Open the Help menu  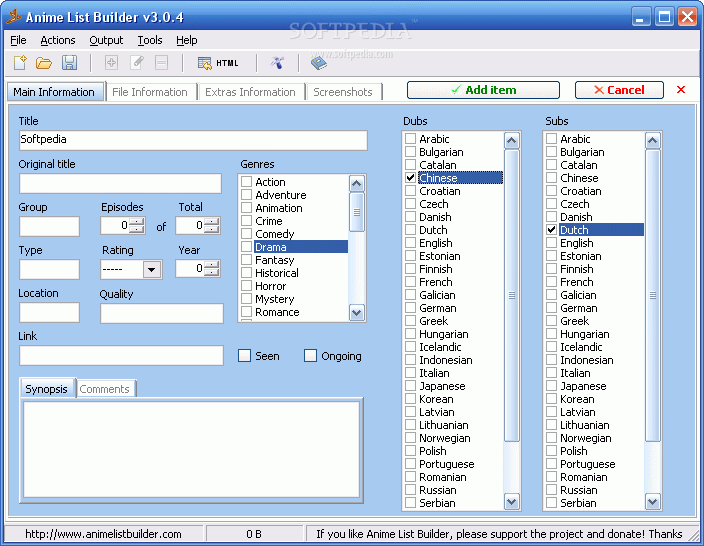[187, 40]
